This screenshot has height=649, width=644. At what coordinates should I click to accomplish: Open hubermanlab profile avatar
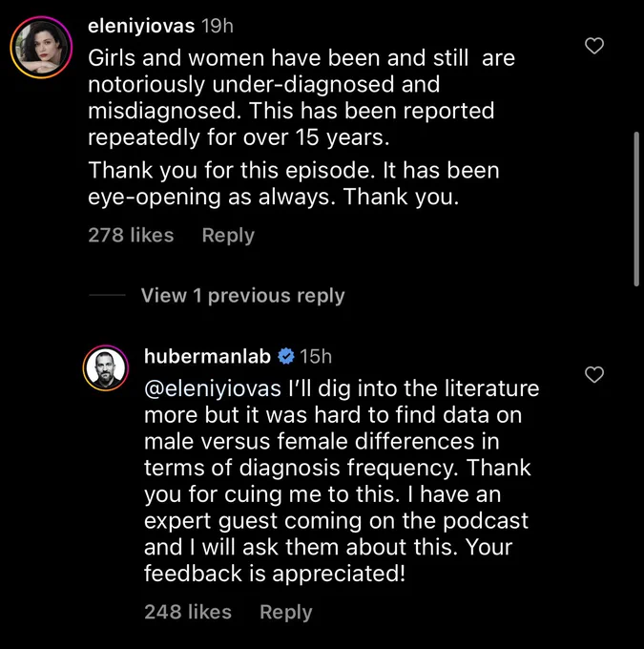coord(106,368)
